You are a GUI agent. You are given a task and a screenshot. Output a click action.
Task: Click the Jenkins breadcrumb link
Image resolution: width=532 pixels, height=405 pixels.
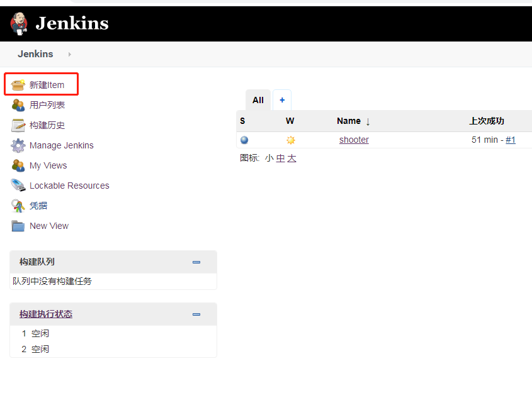(x=35, y=54)
